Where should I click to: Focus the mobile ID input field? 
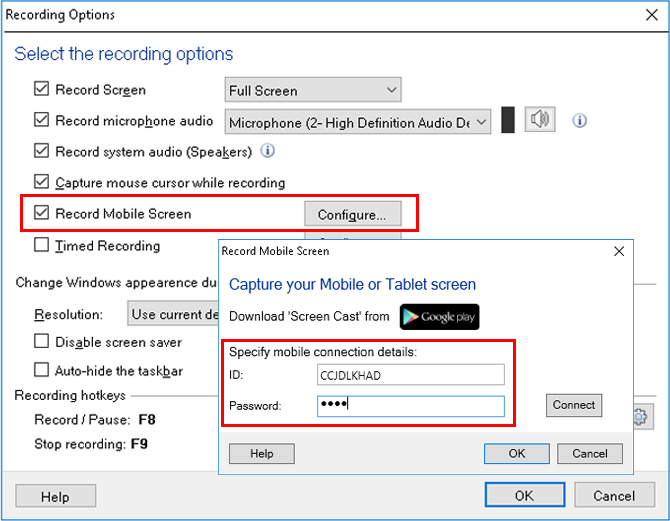click(411, 375)
